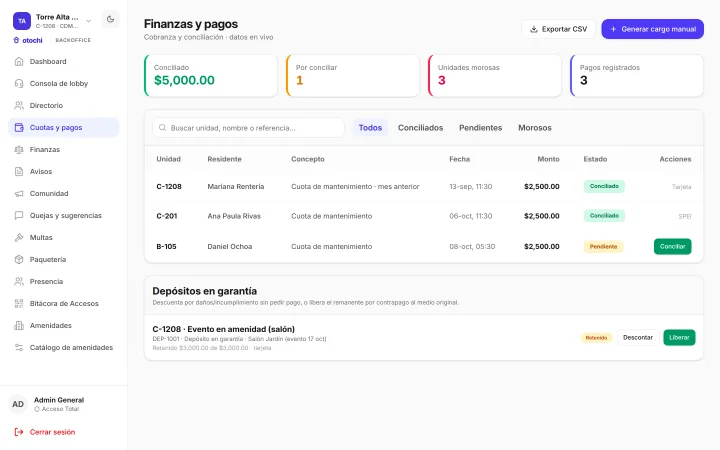Click the TA building avatar
This screenshot has width=720, height=450.
(22, 21)
